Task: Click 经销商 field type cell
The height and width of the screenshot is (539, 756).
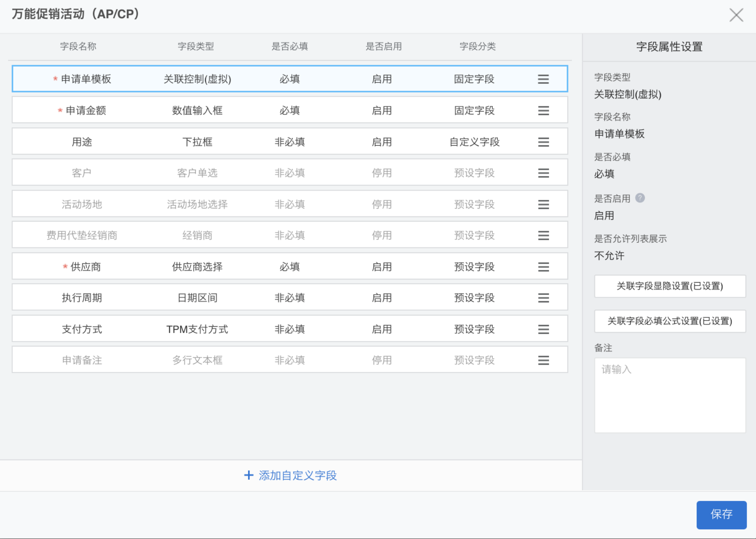Action: (x=197, y=235)
